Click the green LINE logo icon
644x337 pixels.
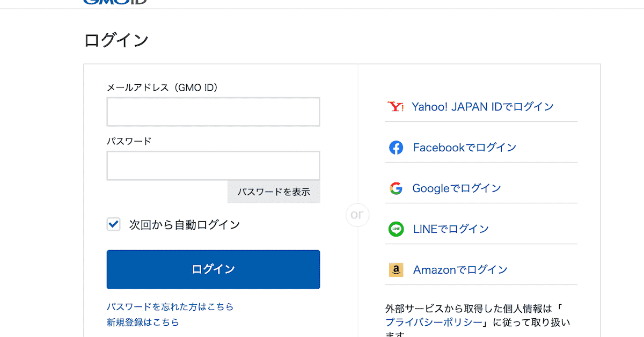pos(396,229)
